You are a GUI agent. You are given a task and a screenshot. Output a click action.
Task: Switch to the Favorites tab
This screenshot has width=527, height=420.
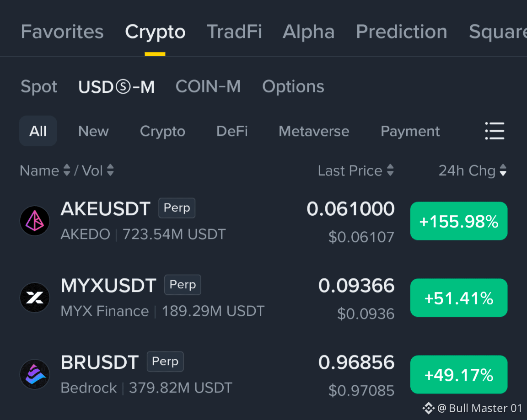coord(62,32)
